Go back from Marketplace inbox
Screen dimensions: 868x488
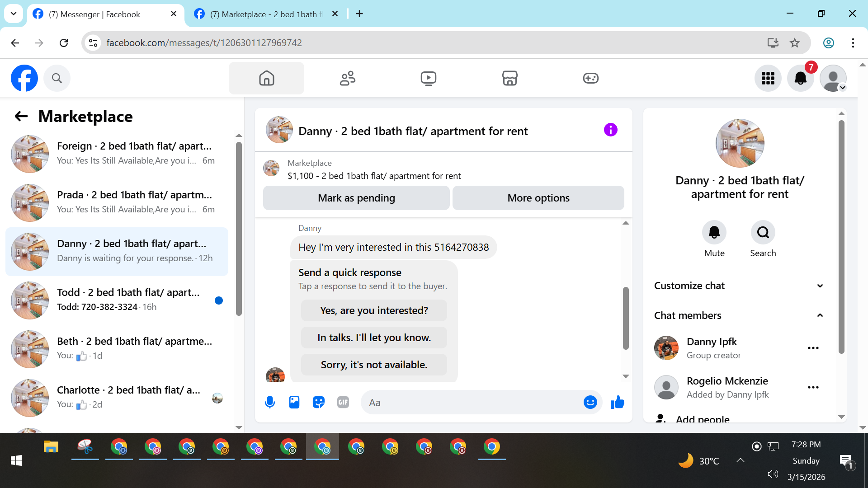point(21,117)
